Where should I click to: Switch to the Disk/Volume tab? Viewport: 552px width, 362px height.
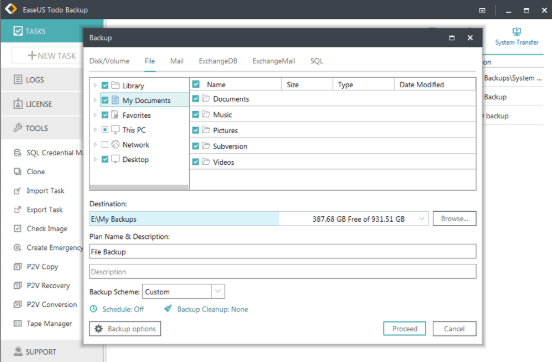pyautogui.click(x=109, y=61)
